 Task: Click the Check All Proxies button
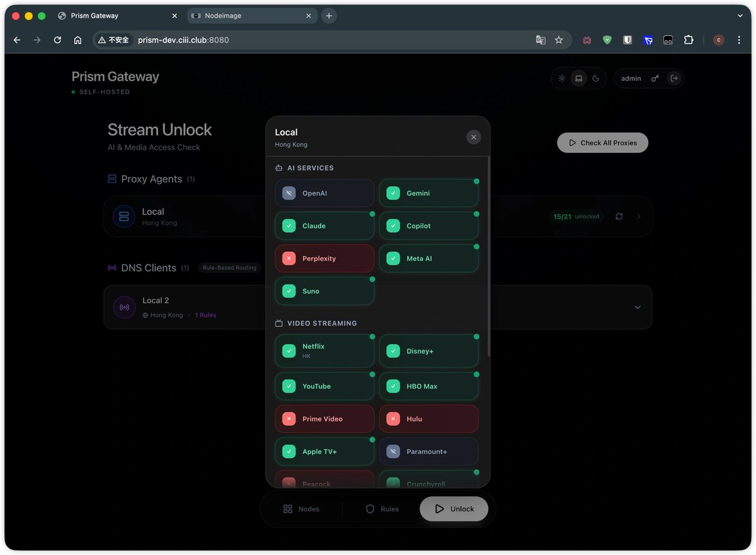tap(602, 142)
